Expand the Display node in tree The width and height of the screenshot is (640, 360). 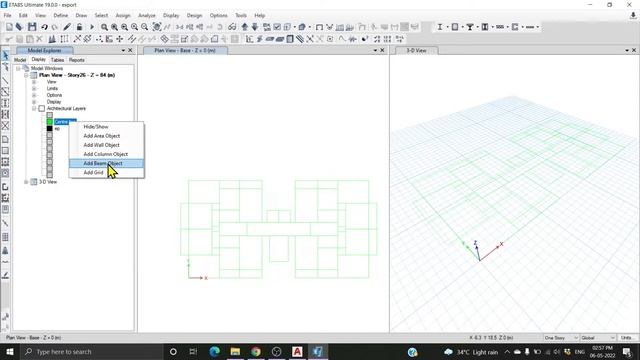click(34, 102)
